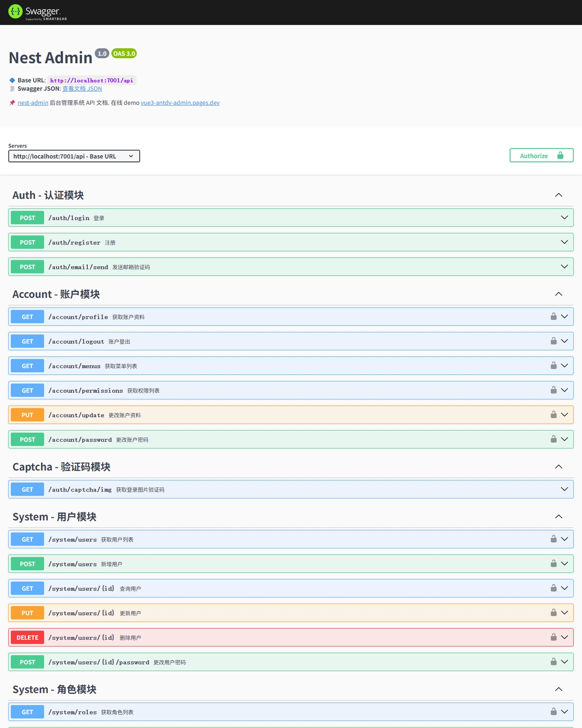Open the Servers dropdown for Base URL
Image resolution: width=582 pixels, height=728 pixels.
[74, 156]
